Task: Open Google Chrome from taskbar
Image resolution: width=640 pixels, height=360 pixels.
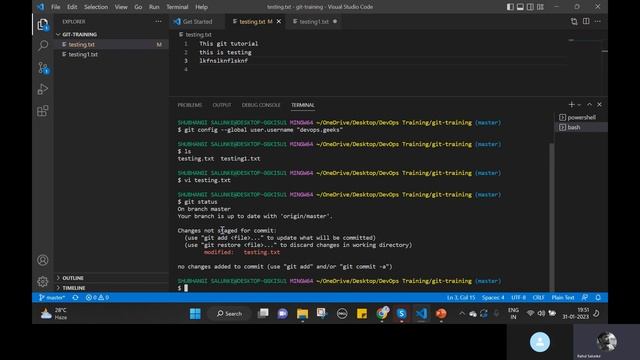Action: (x=382, y=313)
